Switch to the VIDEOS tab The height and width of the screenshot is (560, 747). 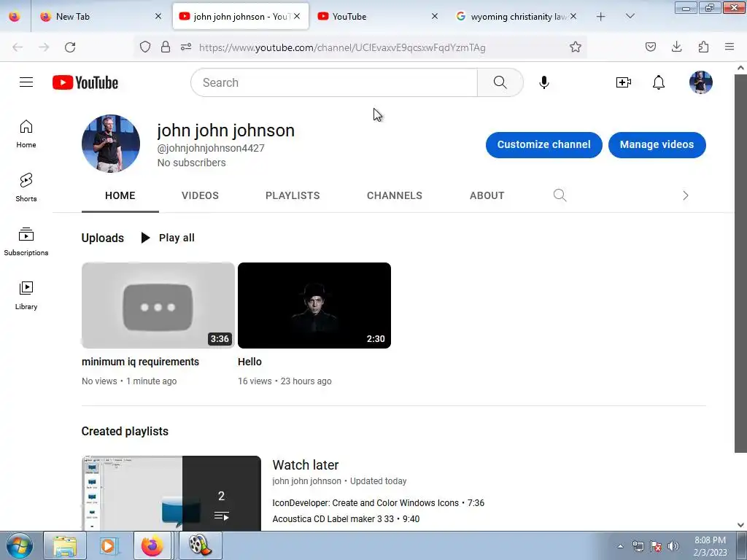[x=200, y=195]
